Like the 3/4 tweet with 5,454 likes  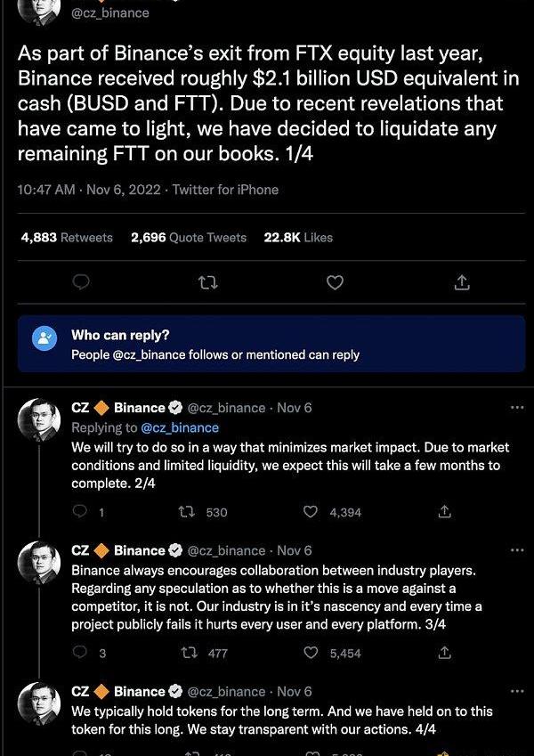point(311,653)
